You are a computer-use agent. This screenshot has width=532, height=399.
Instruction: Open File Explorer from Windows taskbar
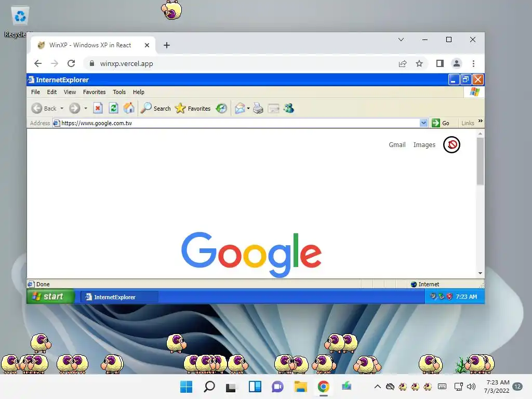pos(301,387)
